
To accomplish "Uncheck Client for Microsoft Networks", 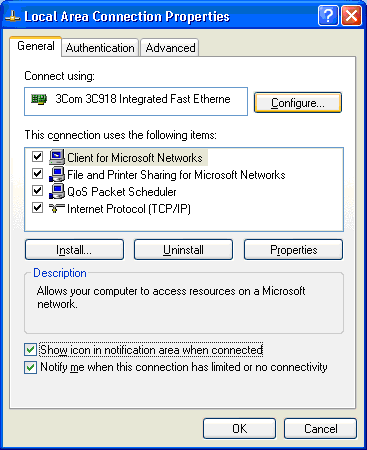I will [x=37, y=157].
